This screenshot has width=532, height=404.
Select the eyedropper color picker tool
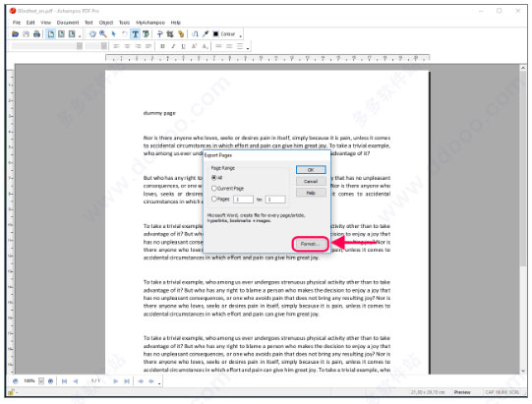coord(206,34)
